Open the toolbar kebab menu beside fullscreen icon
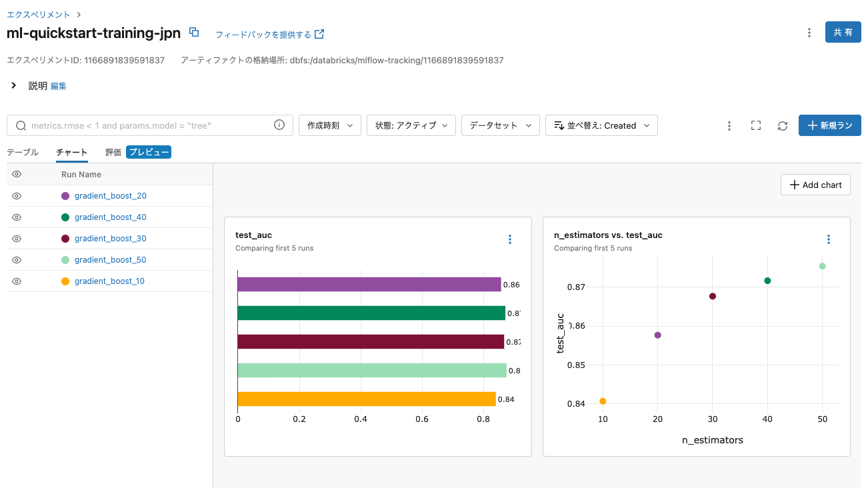Image resolution: width=868 pixels, height=488 pixels. click(x=729, y=125)
